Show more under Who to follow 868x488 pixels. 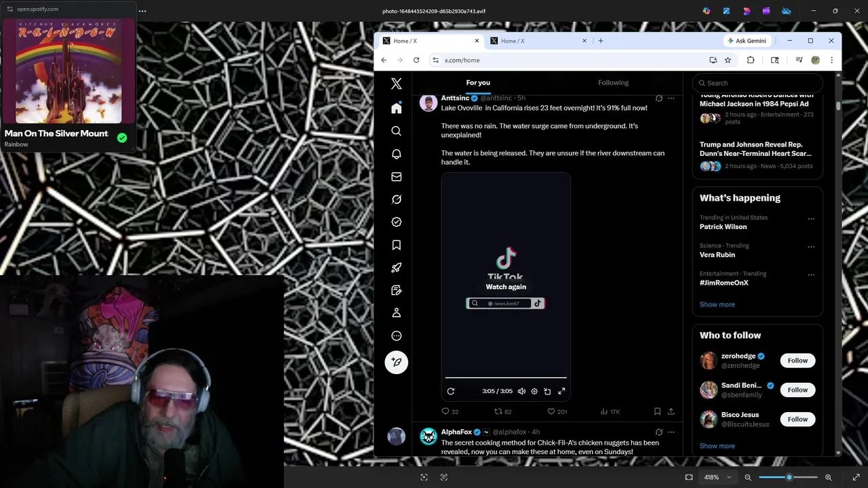[717, 446]
